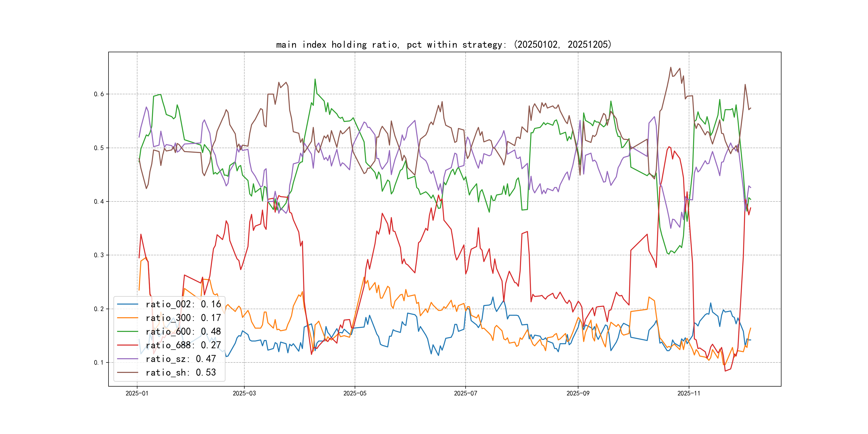Image resolution: width=868 pixels, height=434 pixels.
Task: Click the ratio_002 legend entry label
Action: tap(183, 304)
